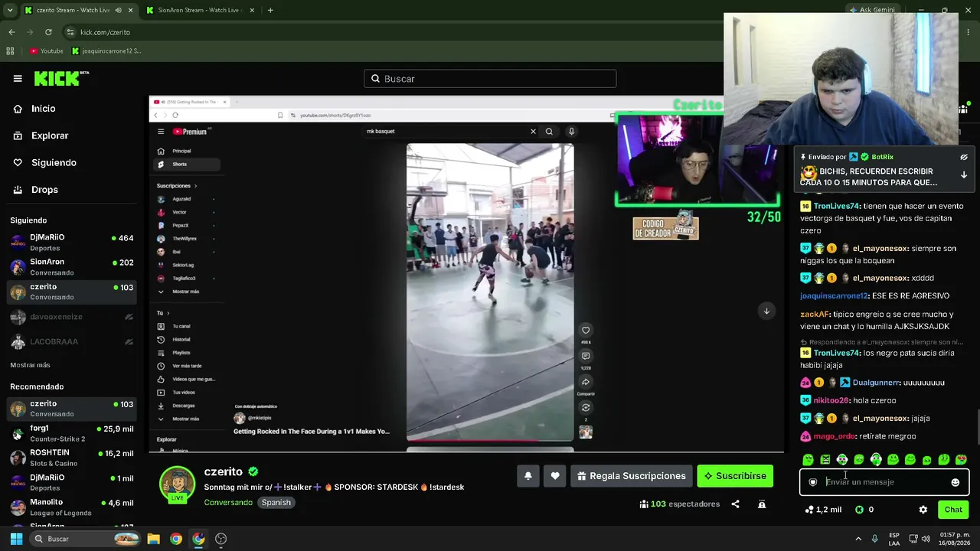The image size is (980, 551).
Task: Open the Conversando category link below title
Action: 228,503
